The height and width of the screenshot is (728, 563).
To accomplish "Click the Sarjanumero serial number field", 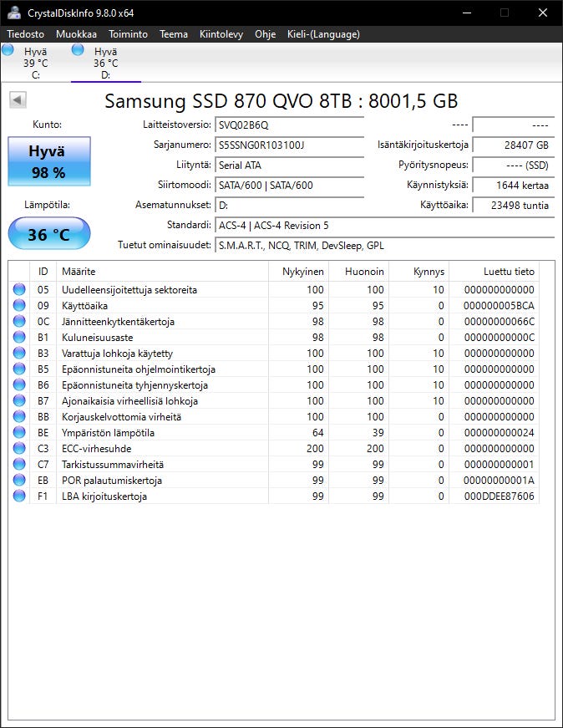I will 289,145.
